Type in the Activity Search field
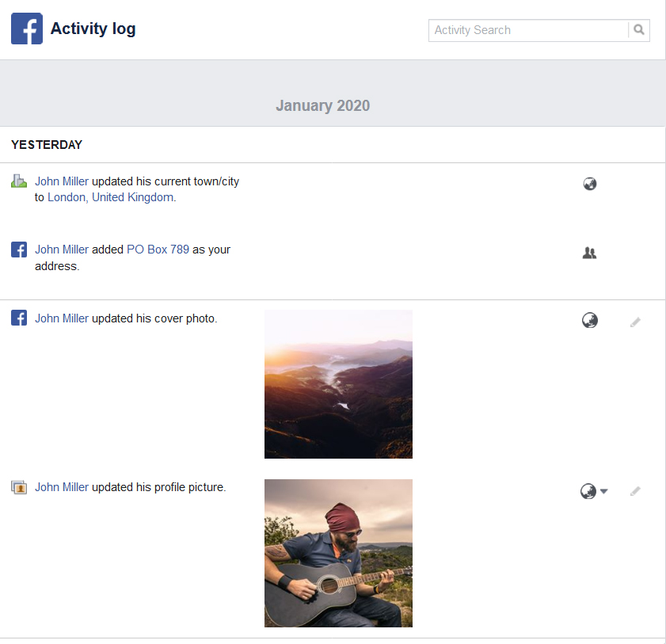 click(x=528, y=30)
